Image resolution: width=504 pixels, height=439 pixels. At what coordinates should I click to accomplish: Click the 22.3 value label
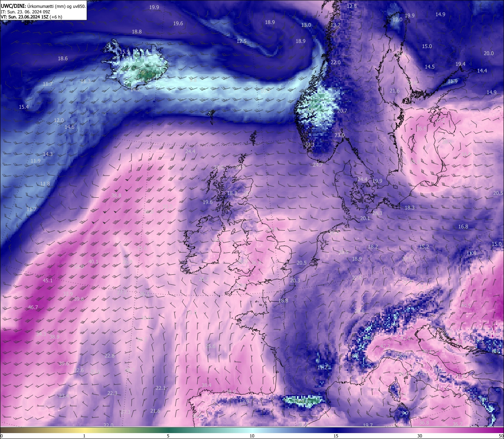tap(112, 393)
